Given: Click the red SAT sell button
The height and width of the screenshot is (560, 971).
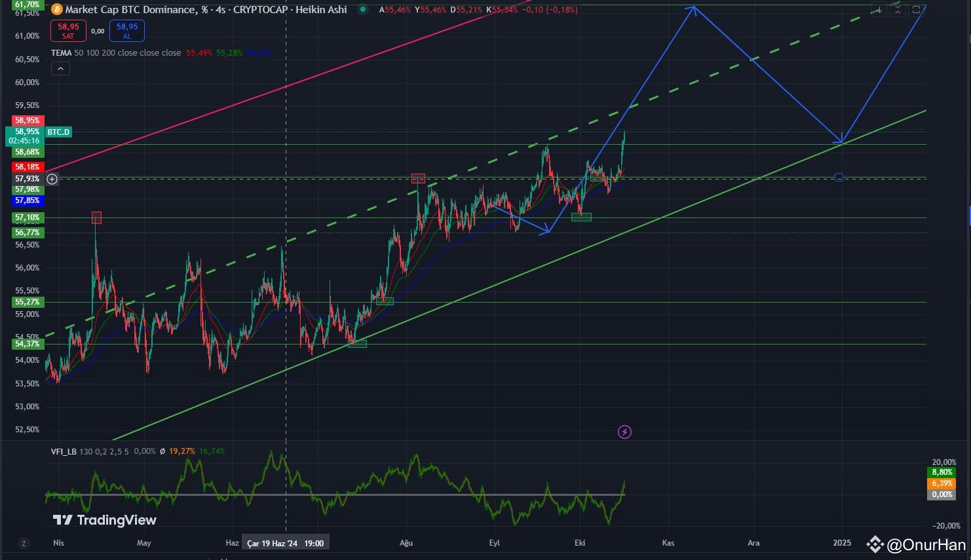Looking at the screenshot, I should [68, 30].
